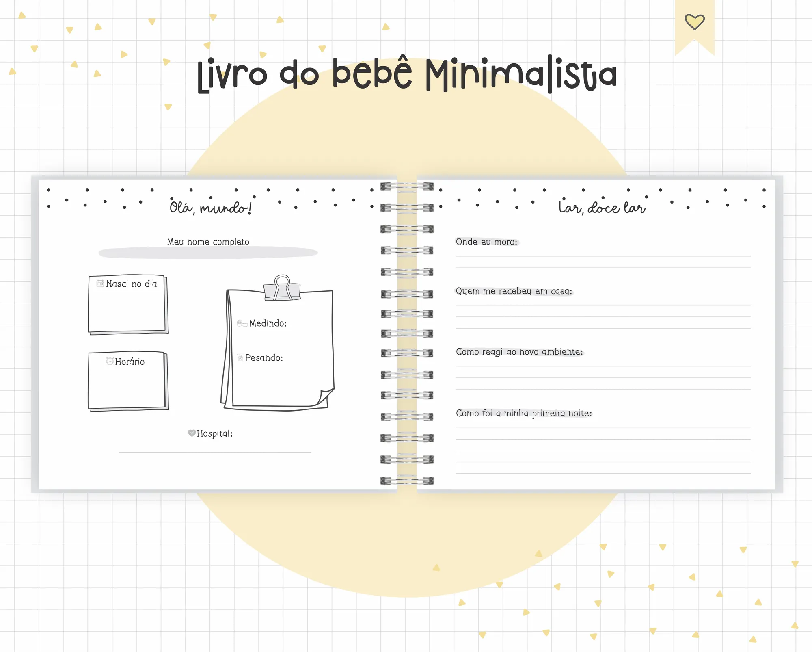Image resolution: width=812 pixels, height=652 pixels.
Task: Click the Como foi a minha primeira noite label
Action: tap(524, 413)
